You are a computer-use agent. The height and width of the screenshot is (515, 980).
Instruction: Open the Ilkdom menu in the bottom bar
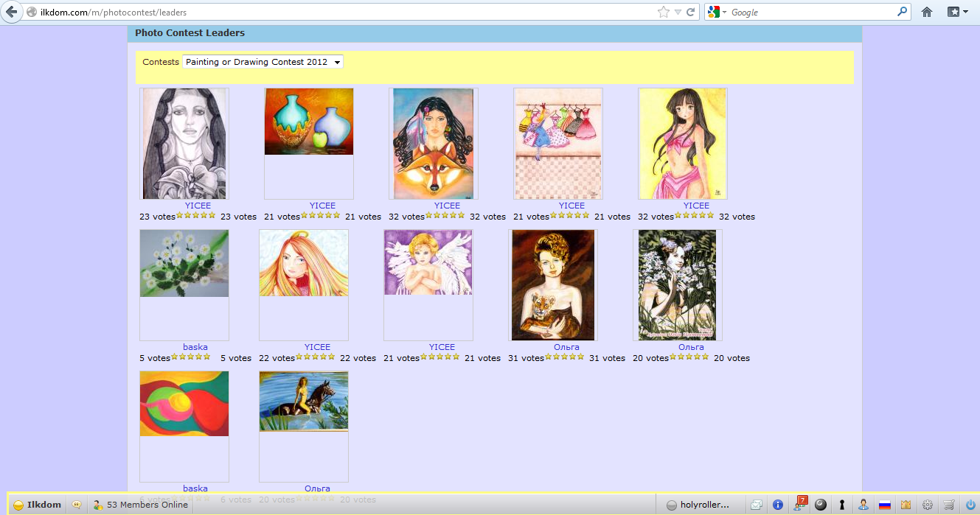pyautogui.click(x=37, y=505)
